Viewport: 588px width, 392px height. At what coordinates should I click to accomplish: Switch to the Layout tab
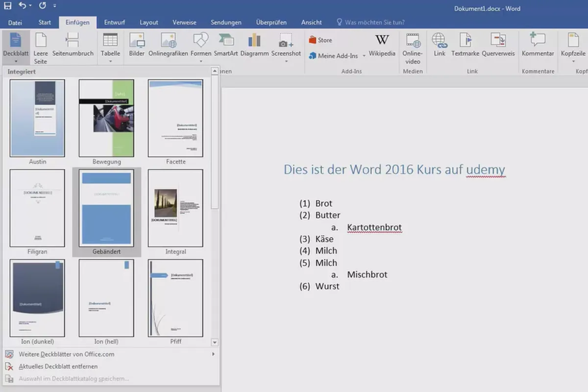pyautogui.click(x=148, y=22)
